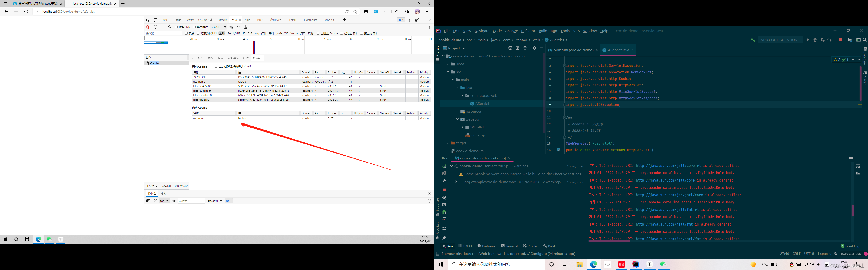Click the console horizontal scrollbar thumb
This screenshot has height=270, width=868.
click(x=609, y=241)
